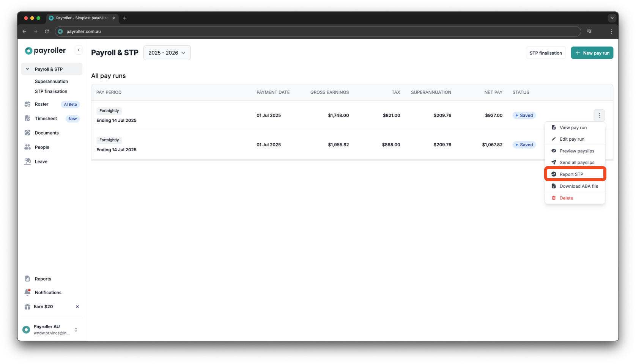Screen dimensions: 636x364
Task: Click the View pay run document icon
Action: point(554,127)
